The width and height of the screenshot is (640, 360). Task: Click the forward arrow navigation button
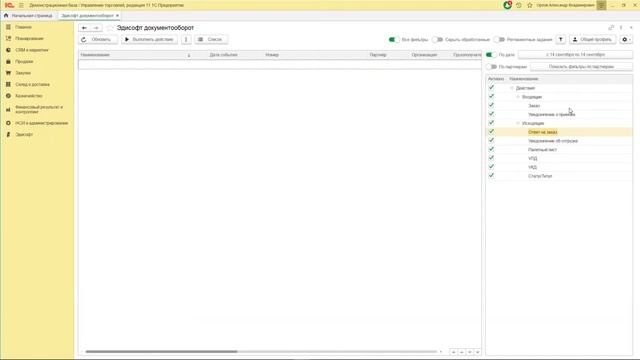96,28
